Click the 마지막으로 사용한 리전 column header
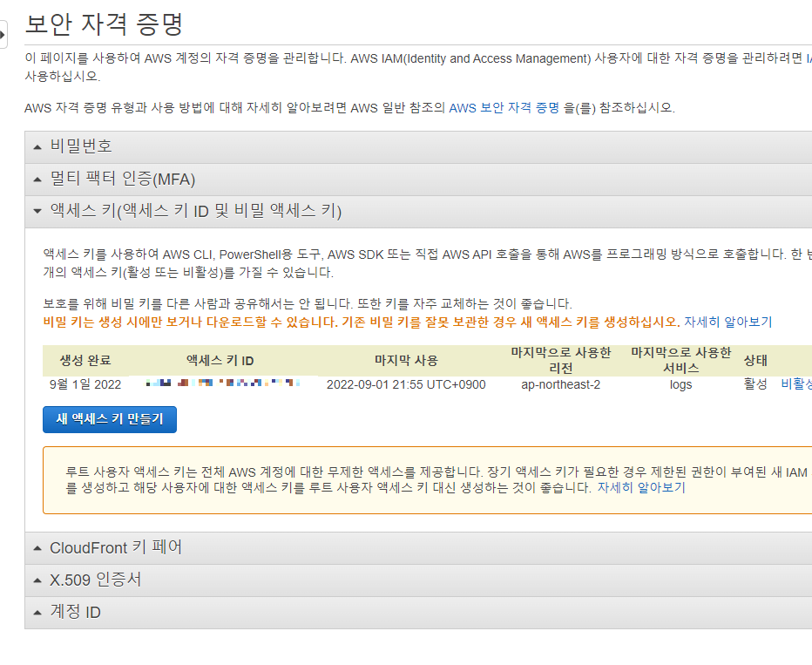 pos(561,361)
